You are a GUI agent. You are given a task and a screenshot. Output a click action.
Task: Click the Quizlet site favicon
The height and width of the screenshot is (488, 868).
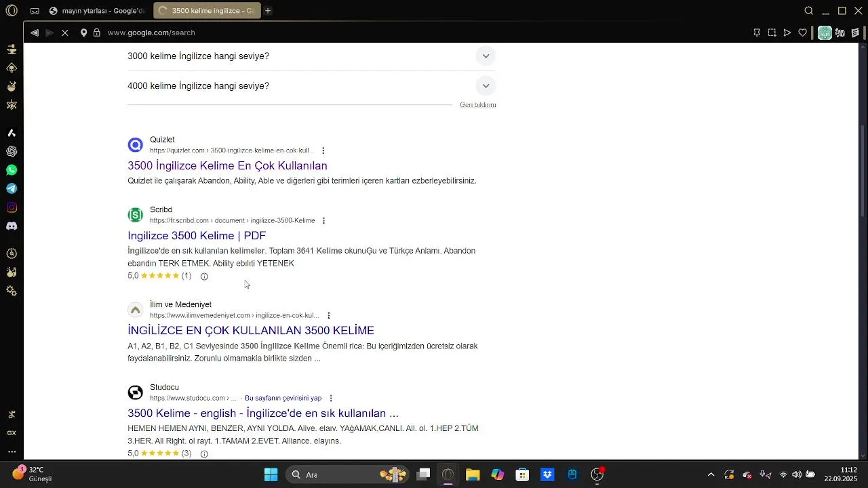[x=136, y=145]
